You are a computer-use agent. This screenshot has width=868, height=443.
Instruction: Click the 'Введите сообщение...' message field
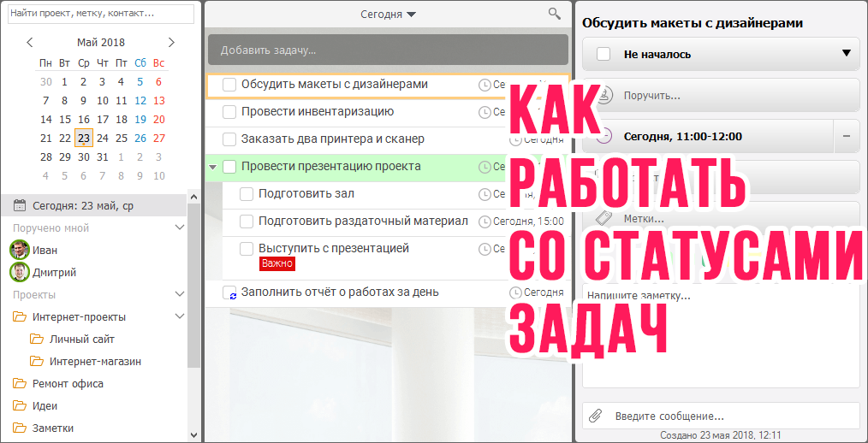[x=722, y=416]
